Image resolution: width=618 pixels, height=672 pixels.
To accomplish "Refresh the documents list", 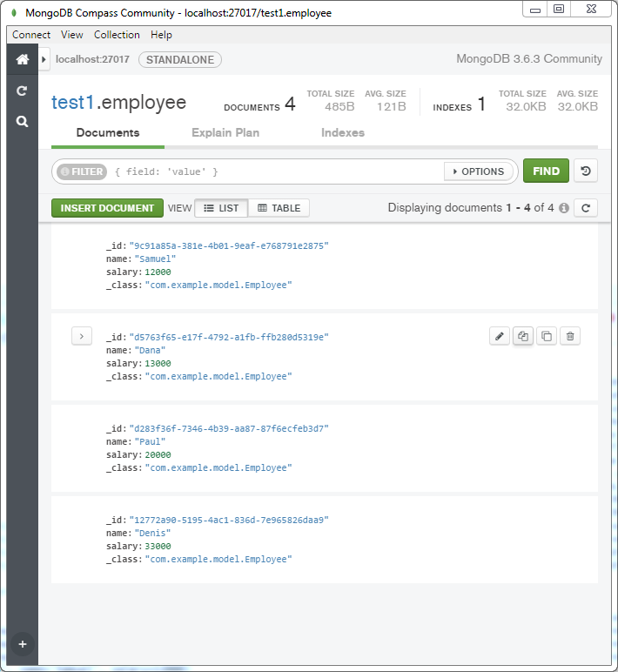I will 586,208.
